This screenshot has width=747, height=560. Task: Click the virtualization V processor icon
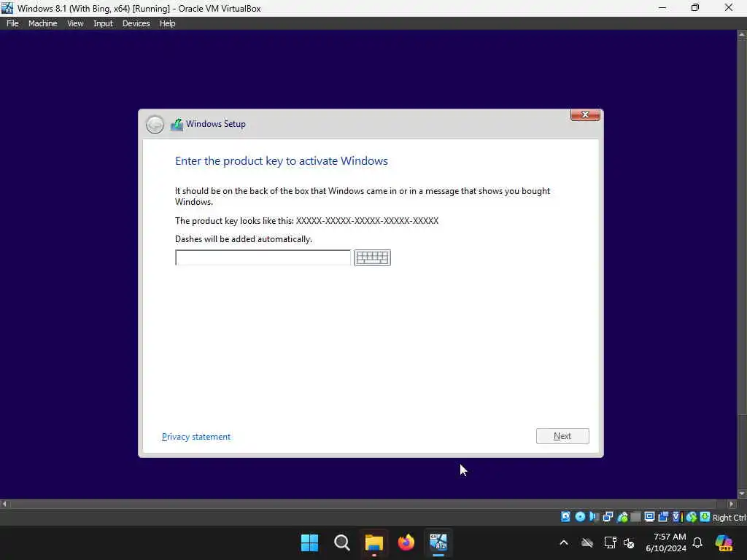tap(677, 517)
